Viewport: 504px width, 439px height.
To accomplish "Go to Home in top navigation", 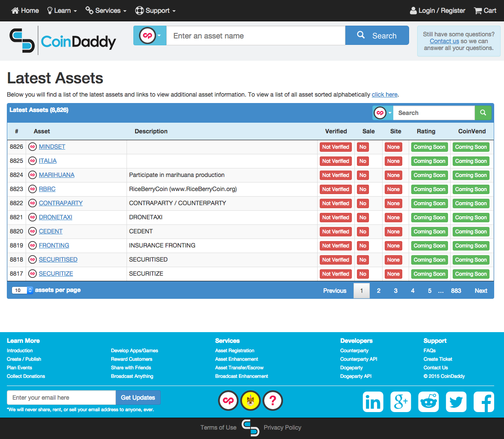I will 25,11.
